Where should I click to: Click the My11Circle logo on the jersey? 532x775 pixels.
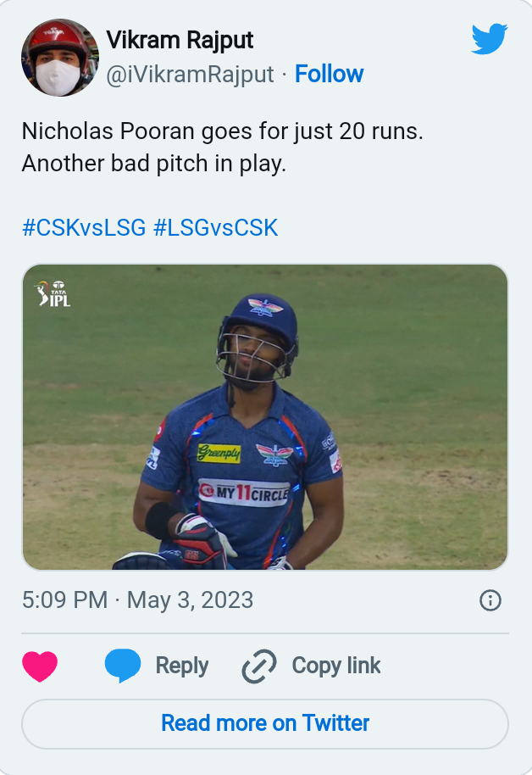[244, 491]
